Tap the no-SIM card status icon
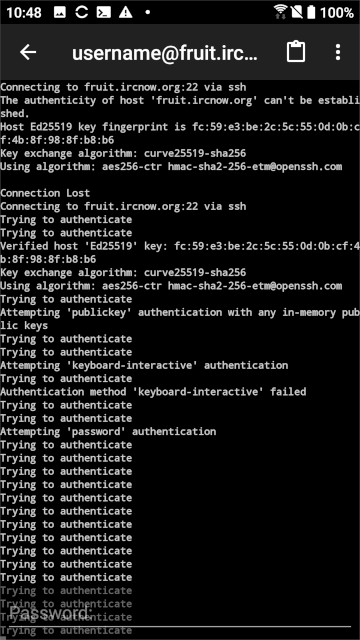 [x=296, y=13]
